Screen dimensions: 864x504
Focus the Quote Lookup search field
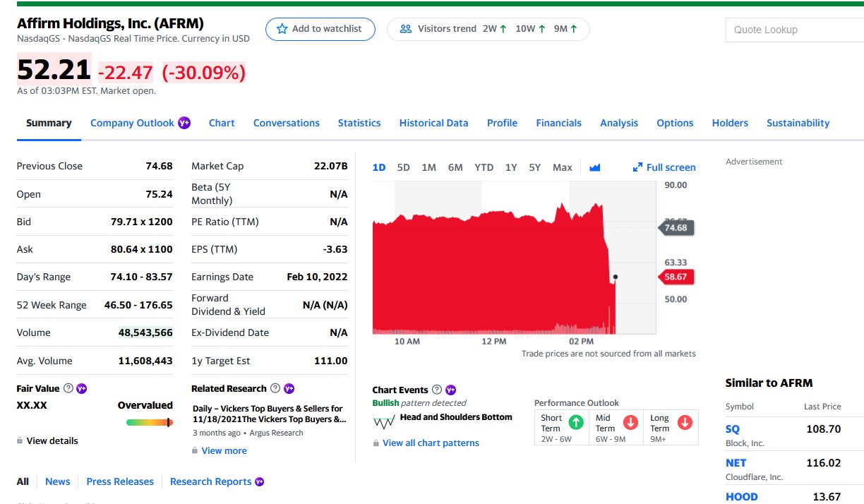[x=795, y=30]
